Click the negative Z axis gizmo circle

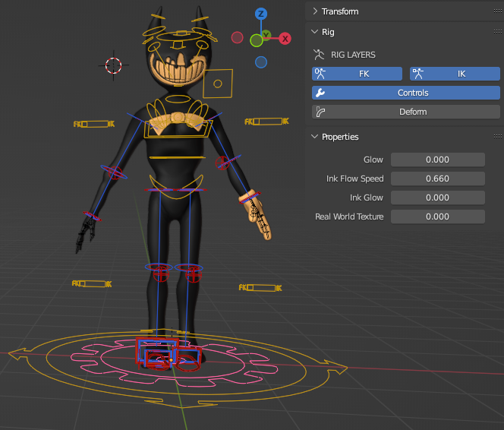tap(261, 62)
